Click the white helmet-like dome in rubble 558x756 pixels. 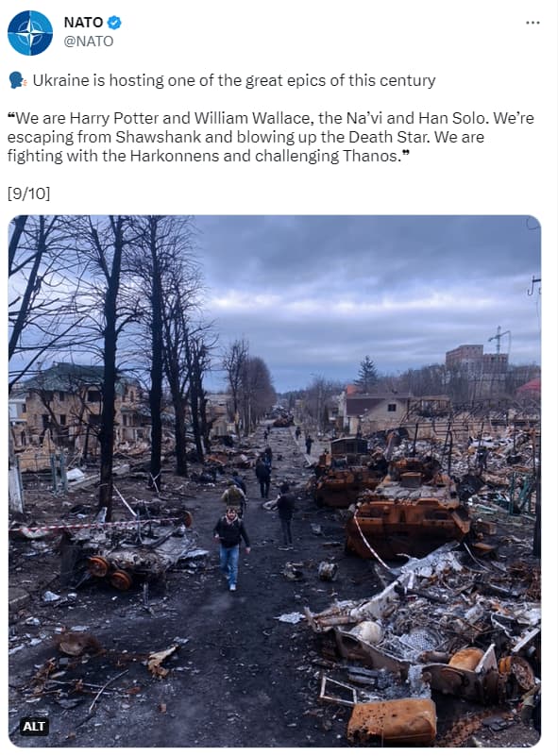[368, 632]
